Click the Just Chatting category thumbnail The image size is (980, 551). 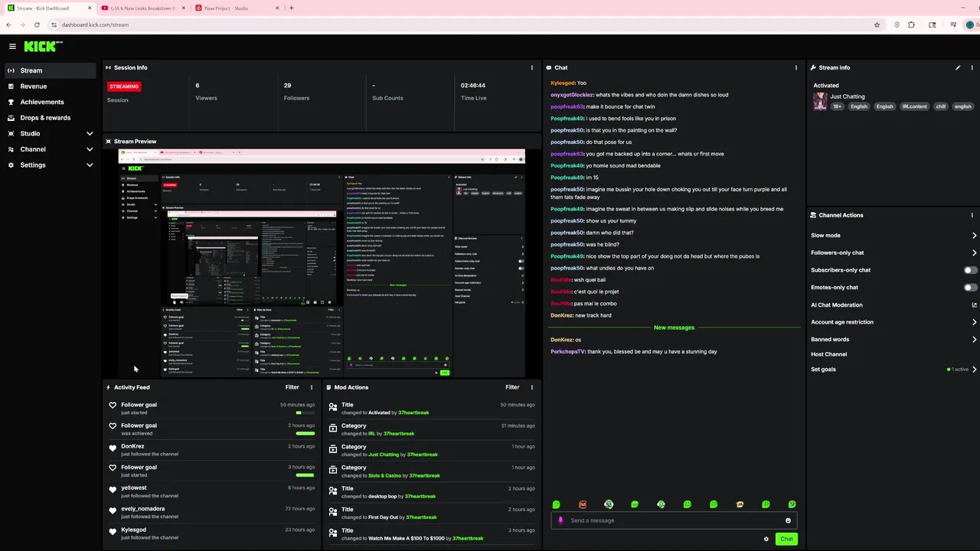point(820,101)
